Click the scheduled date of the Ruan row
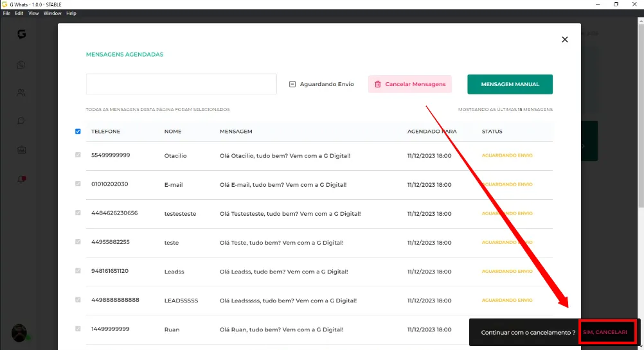Image resolution: width=644 pixels, height=350 pixels. 429,329
